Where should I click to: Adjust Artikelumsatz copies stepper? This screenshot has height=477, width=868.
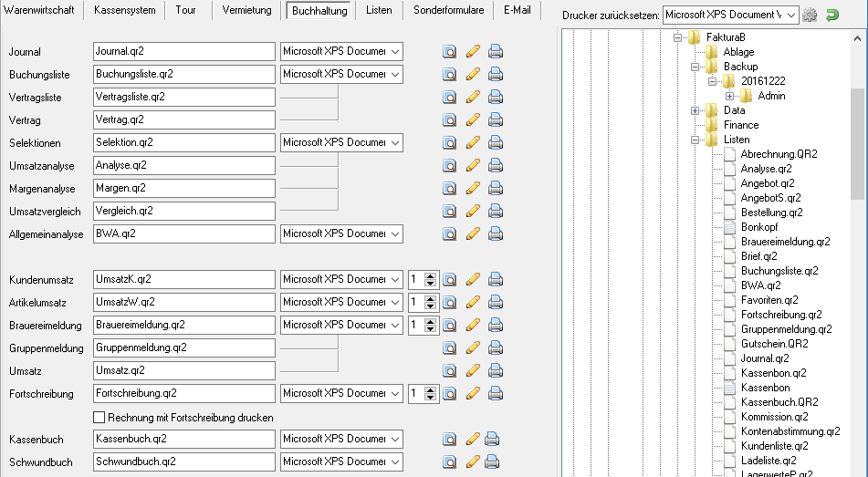point(430,302)
